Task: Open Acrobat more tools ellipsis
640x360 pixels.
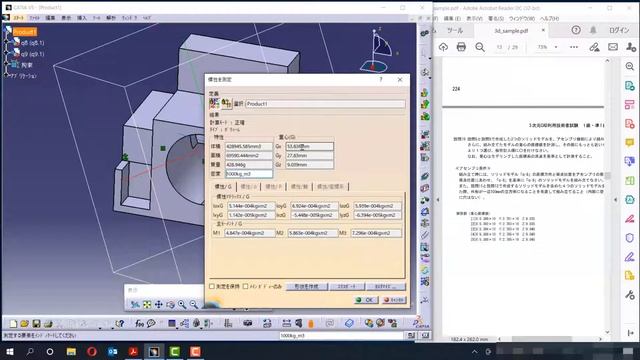Action: pos(574,47)
